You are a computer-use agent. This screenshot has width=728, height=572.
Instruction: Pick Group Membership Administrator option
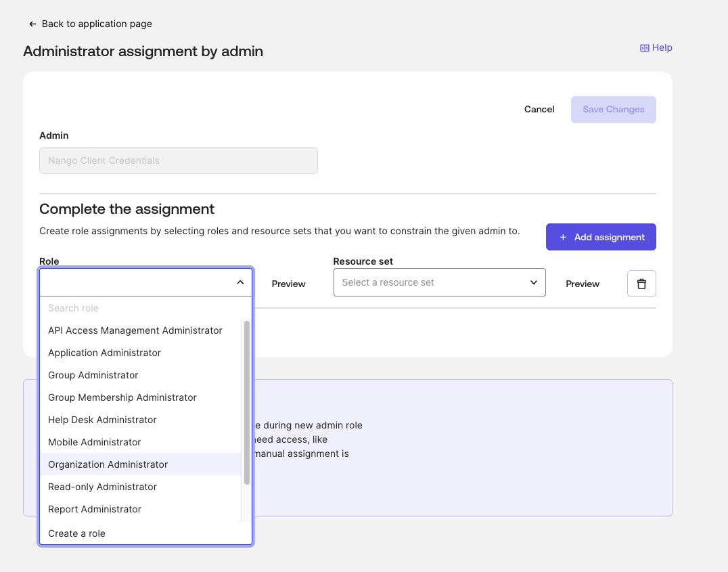[x=122, y=397]
